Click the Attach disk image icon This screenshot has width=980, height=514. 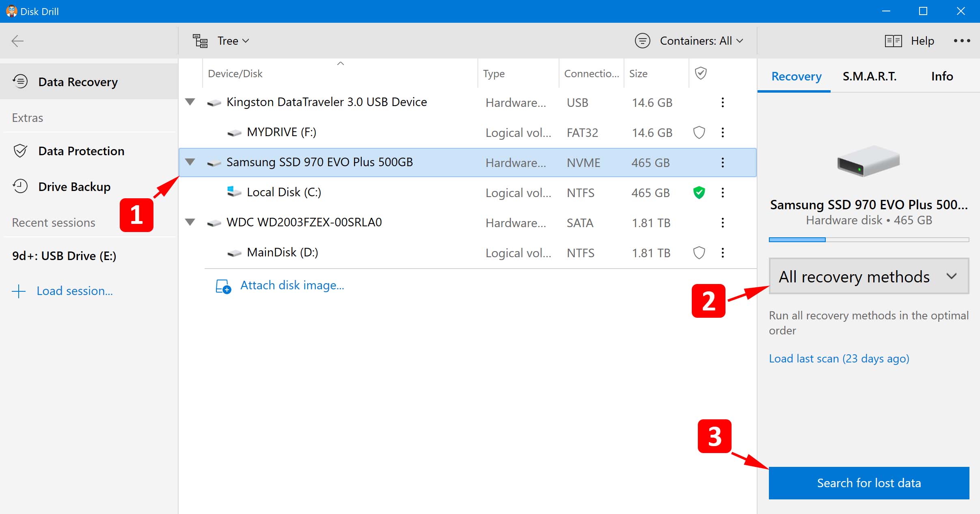223,286
